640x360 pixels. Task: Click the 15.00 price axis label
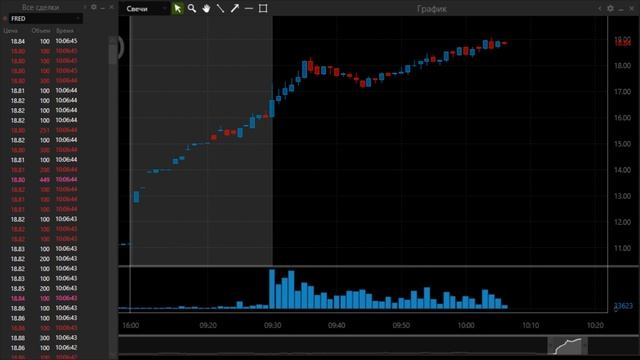point(622,144)
